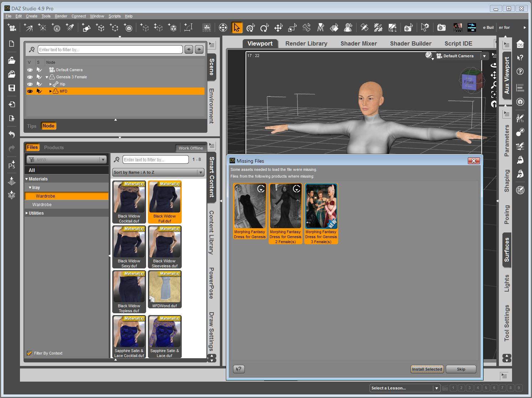This screenshot has width=532, height=398.
Task: Open a file using the folder icon
Action: pyautogui.click(x=11, y=60)
